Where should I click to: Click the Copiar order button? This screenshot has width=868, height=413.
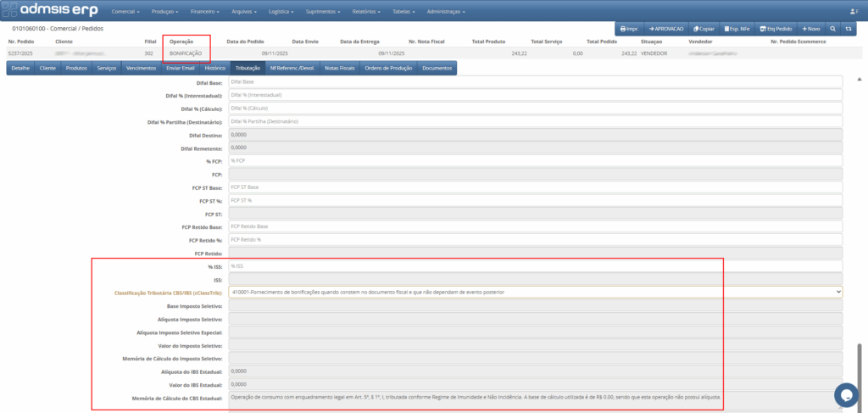pyautogui.click(x=704, y=28)
